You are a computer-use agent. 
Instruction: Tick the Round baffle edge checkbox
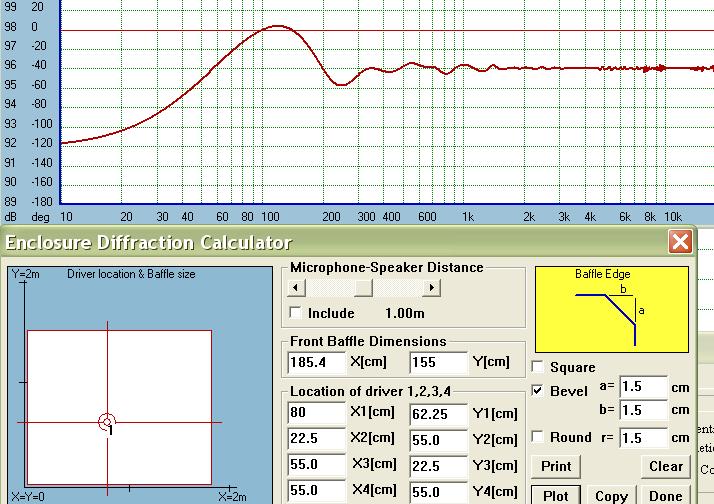pyautogui.click(x=538, y=437)
